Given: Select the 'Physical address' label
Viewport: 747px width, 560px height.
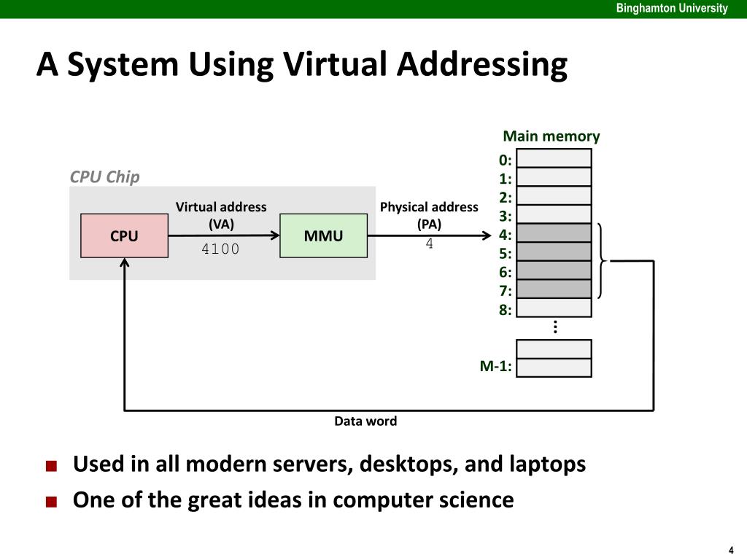Looking at the screenshot, I should (x=429, y=206).
